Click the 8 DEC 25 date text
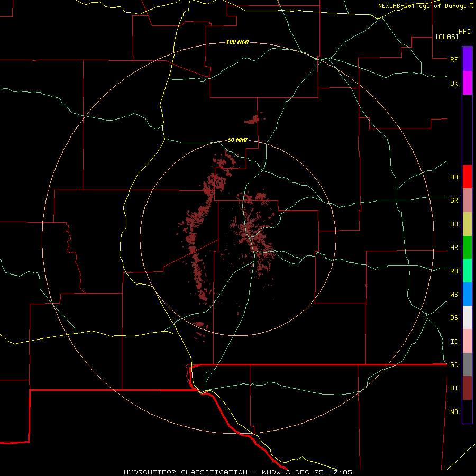Image resolution: width=476 pixels, height=476 pixels. coord(305,472)
